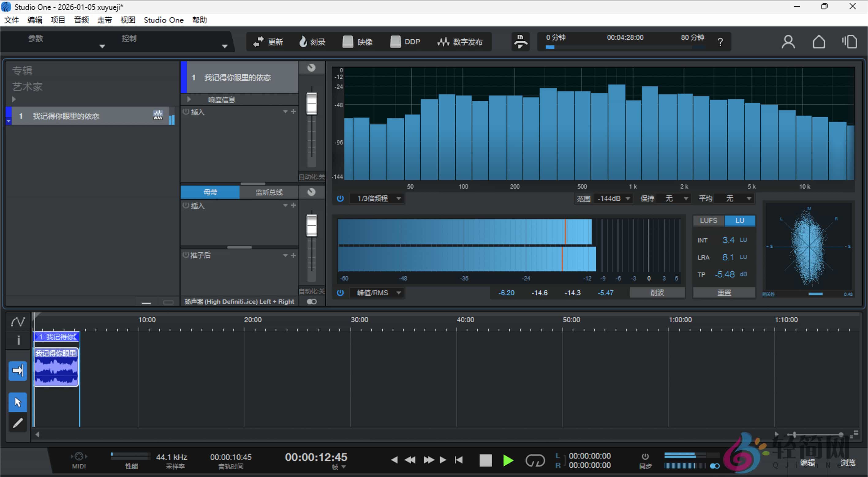The width and height of the screenshot is (868, 477).
Task: Toggle the level meter power button near 峰值/RMS
Action: tap(340, 293)
